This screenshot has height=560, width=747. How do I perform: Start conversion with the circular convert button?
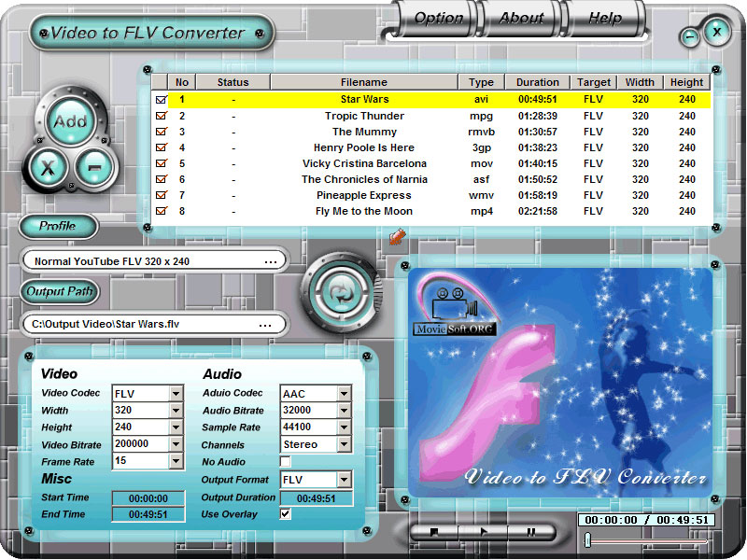tap(343, 291)
